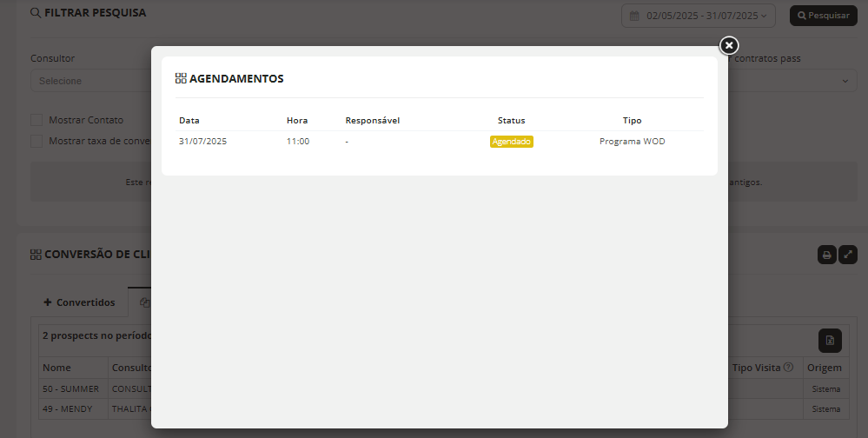The image size is (868, 438).
Task: Click the Programa WOD type cell
Action: click(x=633, y=141)
